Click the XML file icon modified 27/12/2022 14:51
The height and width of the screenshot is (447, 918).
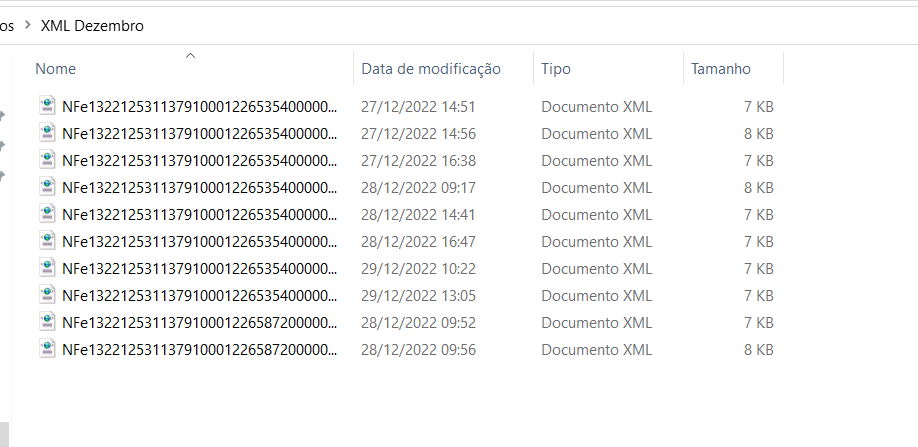[x=47, y=106]
